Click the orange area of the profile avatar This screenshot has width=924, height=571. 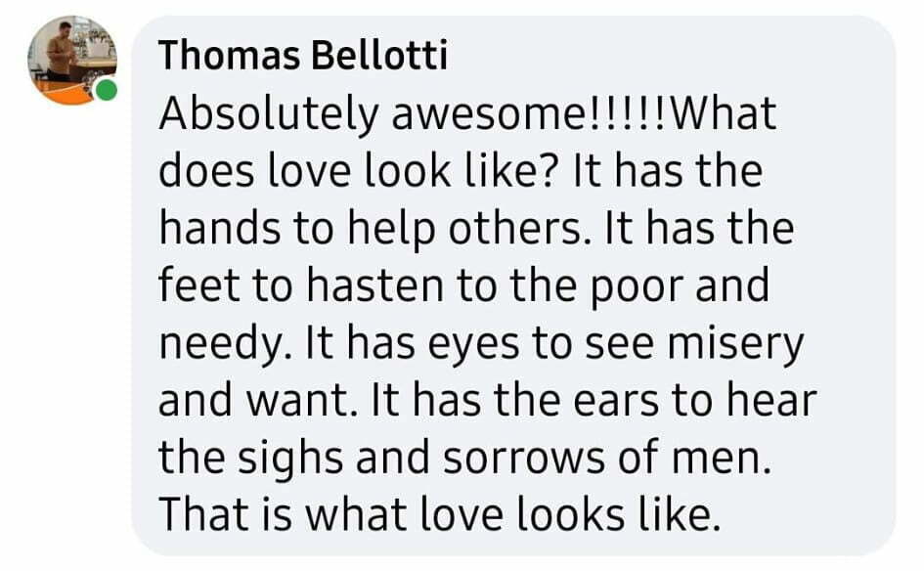tap(60, 93)
